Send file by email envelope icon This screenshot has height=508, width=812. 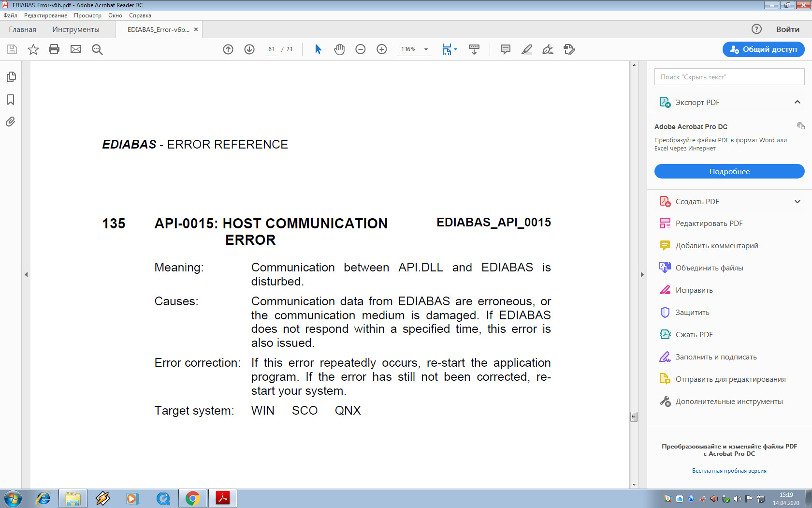76,49
